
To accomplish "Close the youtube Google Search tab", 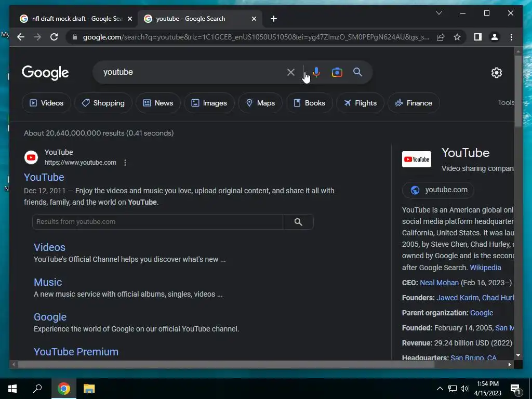I will pyautogui.click(x=254, y=19).
